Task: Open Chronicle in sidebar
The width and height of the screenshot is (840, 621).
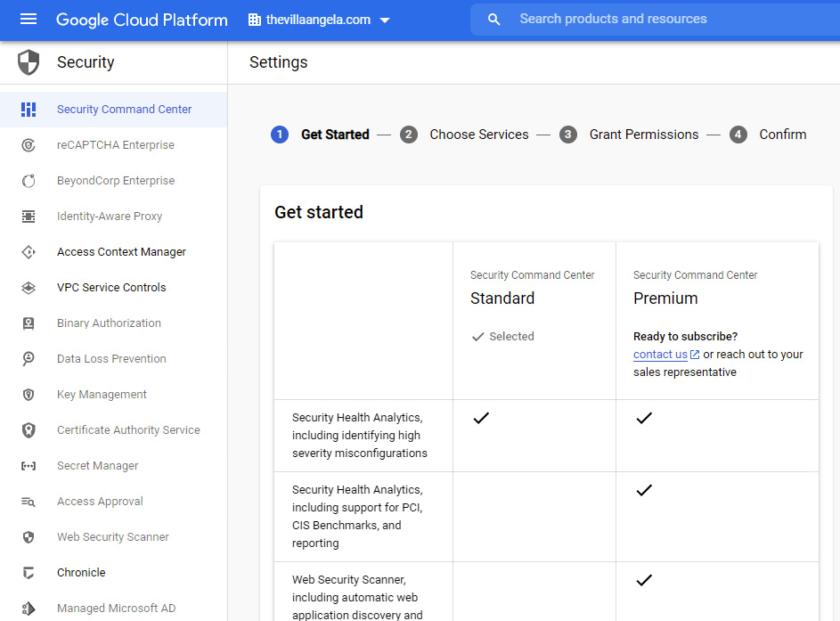Action: (113, 573)
